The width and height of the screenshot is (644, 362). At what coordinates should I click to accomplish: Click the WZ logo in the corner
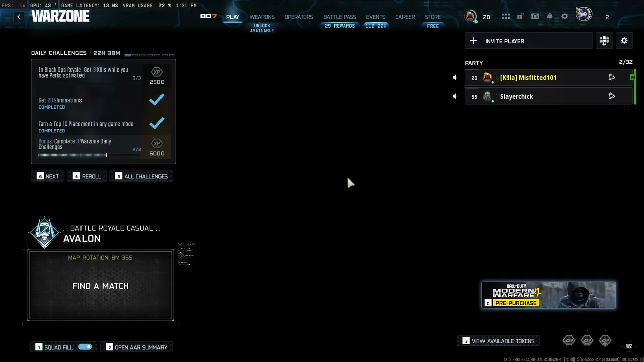pyautogui.click(x=629, y=346)
